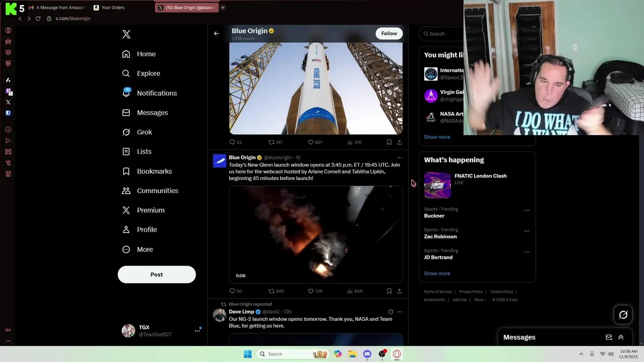Like the launch window post, 1.1K likes
644x362 pixels.
click(x=315, y=291)
